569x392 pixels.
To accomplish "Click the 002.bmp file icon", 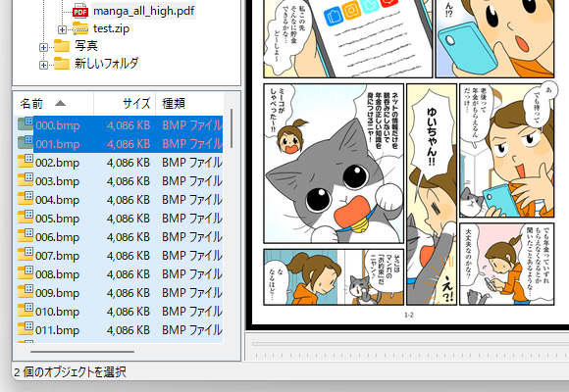I will click(x=26, y=161).
